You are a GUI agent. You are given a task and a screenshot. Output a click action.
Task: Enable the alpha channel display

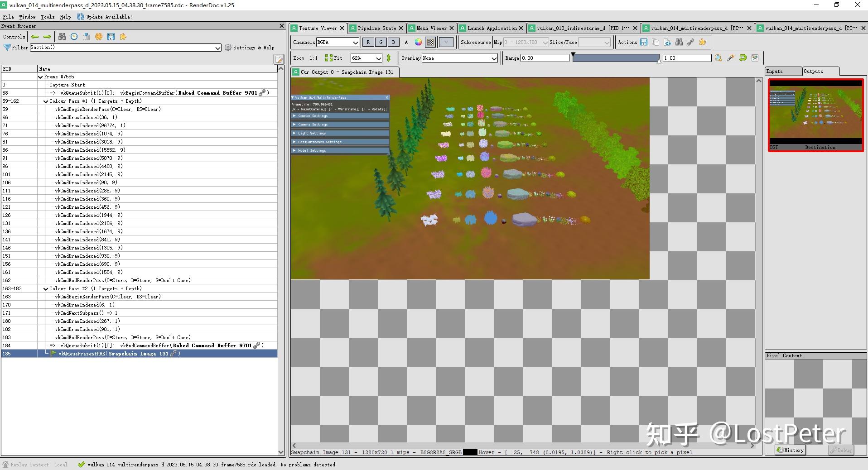pos(406,42)
